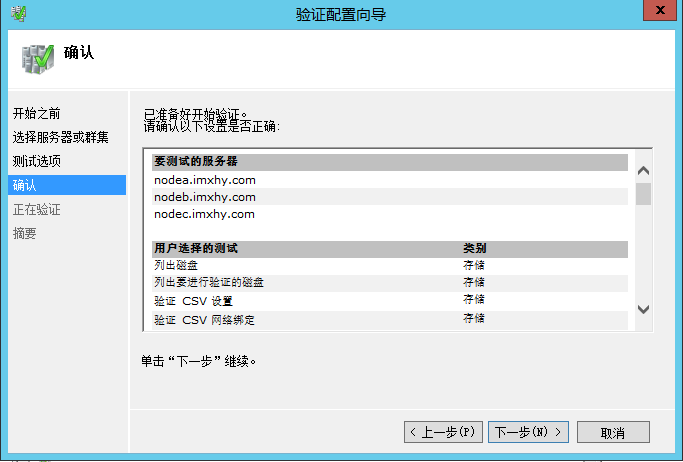The image size is (683, 462).
Task: Select the 验证 CSV 网络绑定 test row
Action: (390, 320)
